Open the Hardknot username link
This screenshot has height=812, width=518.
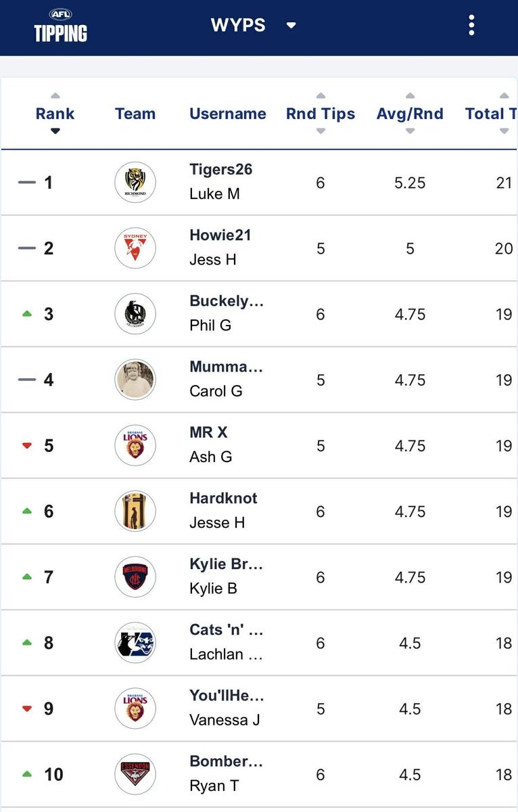223,499
